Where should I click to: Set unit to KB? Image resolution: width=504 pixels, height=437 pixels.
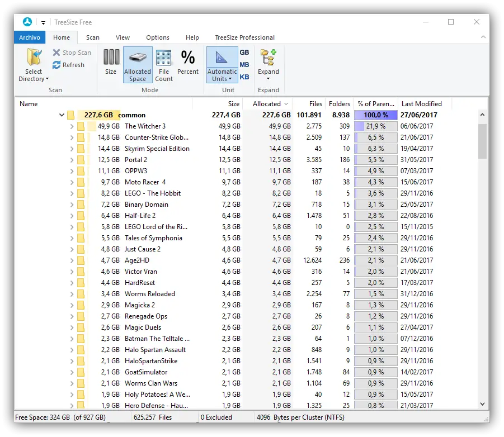[x=244, y=77]
